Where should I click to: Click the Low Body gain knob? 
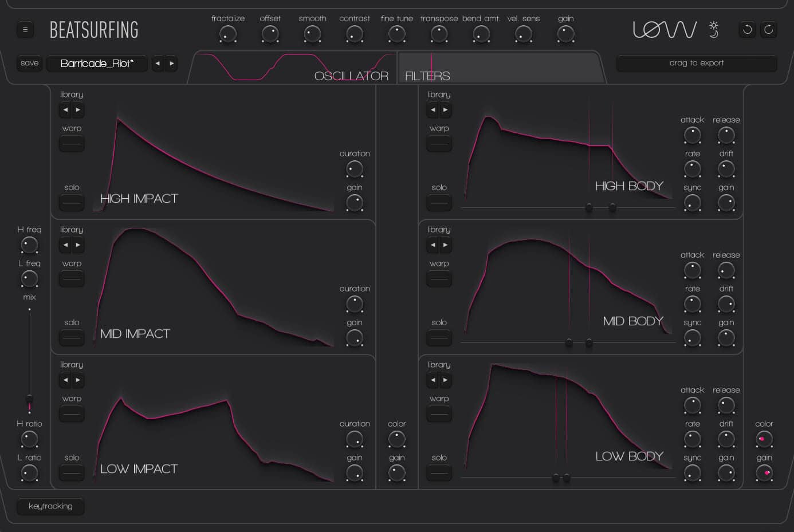click(x=726, y=473)
